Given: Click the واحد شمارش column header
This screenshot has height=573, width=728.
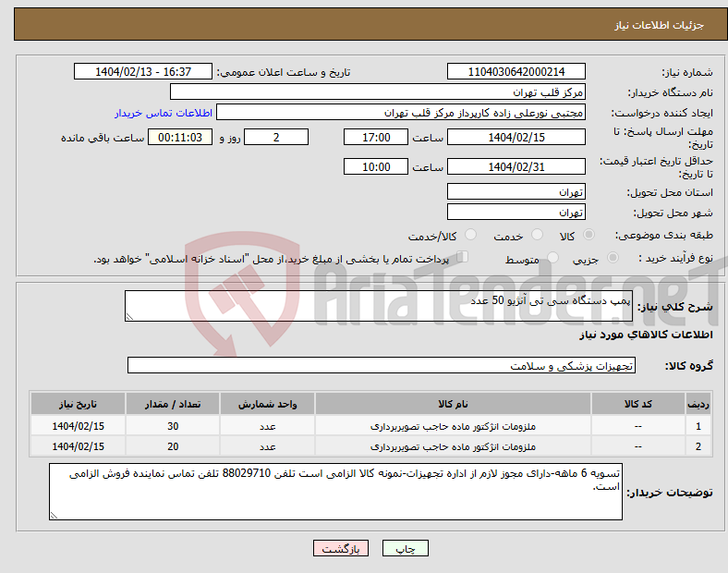Looking at the screenshot, I should [x=268, y=404].
